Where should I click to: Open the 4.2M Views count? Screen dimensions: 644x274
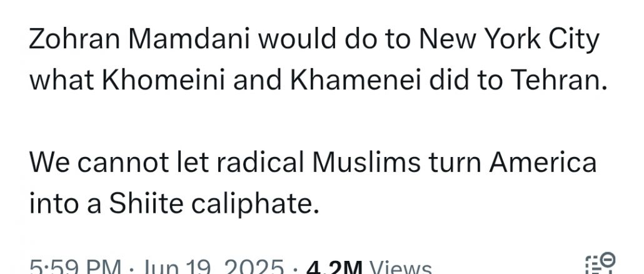[x=369, y=266]
